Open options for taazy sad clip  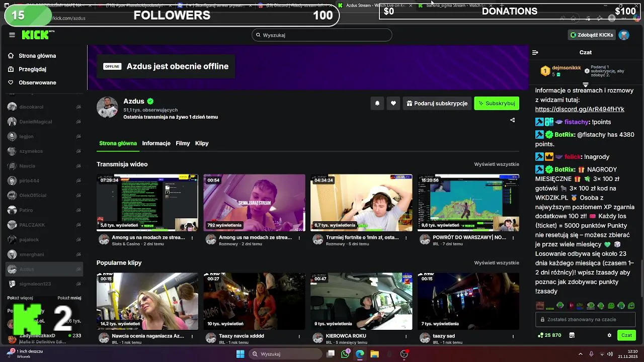tap(513, 336)
